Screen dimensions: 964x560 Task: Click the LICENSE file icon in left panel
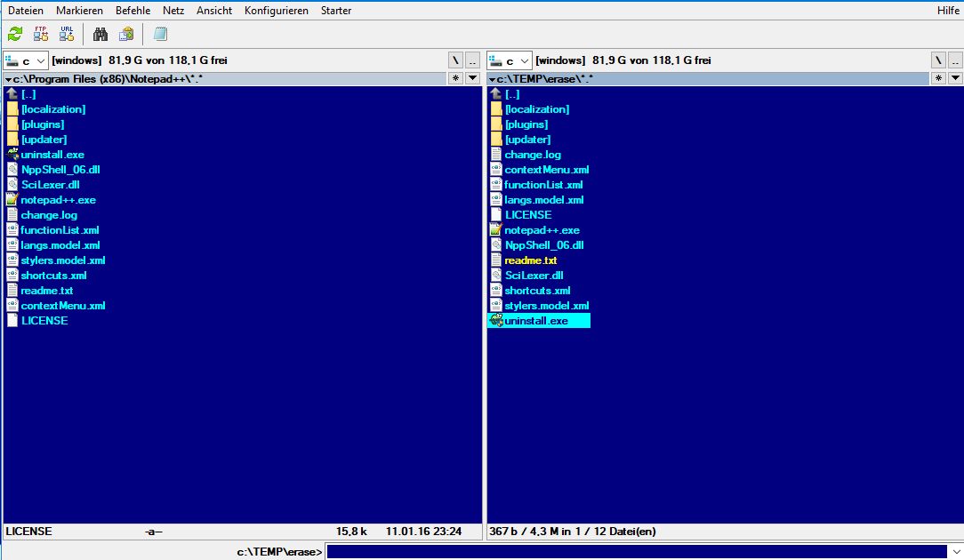click(12, 320)
